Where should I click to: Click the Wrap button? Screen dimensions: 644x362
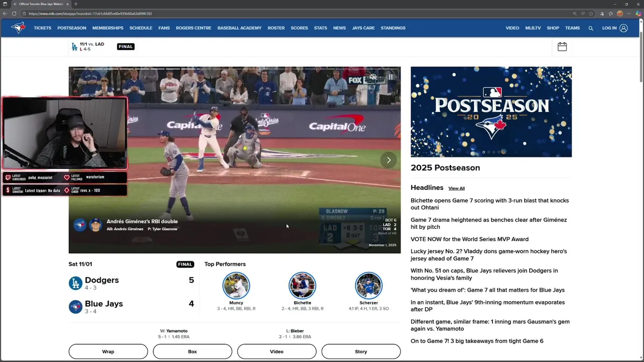(108, 351)
